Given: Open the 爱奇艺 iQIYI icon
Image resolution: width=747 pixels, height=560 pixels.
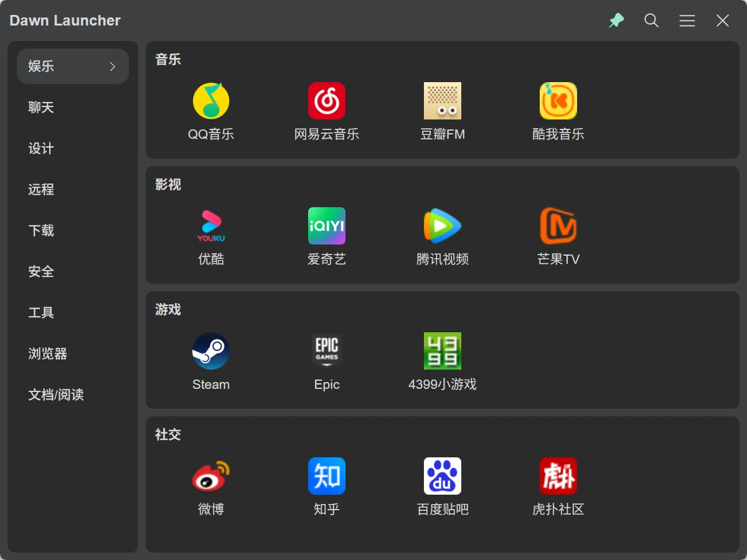Looking at the screenshot, I should click(327, 226).
